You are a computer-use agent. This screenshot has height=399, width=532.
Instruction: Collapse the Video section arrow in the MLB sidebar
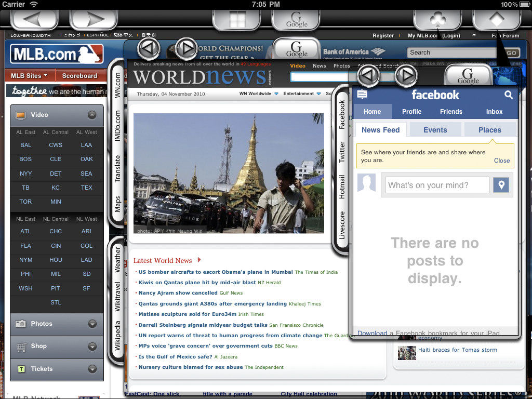coord(92,115)
